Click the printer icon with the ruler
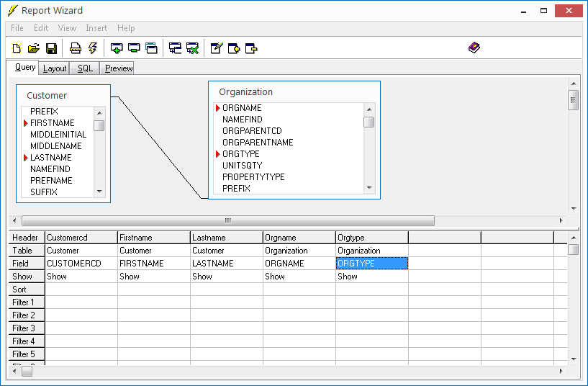Screen dimensions: 588x386 pyautogui.click(x=76, y=48)
